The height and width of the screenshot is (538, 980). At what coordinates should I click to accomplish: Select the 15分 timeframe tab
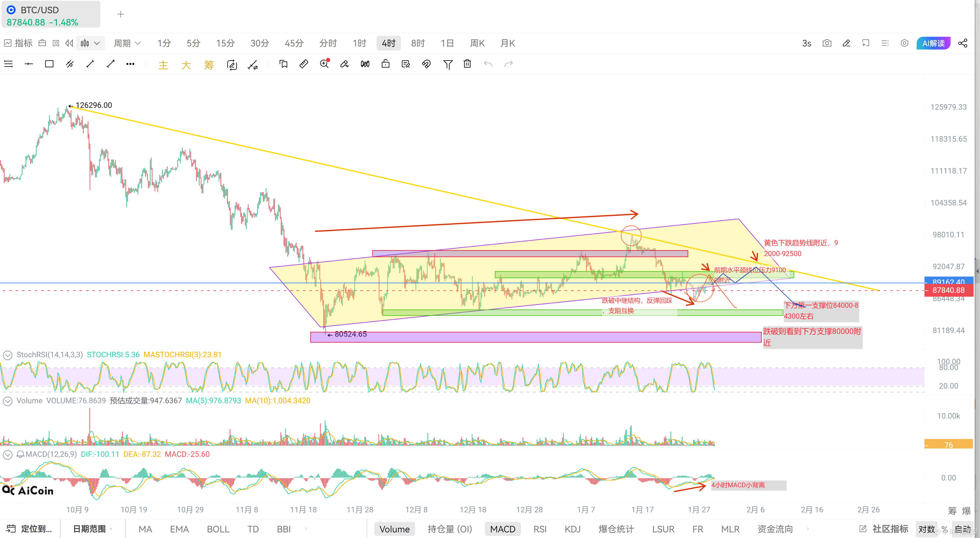(x=225, y=43)
